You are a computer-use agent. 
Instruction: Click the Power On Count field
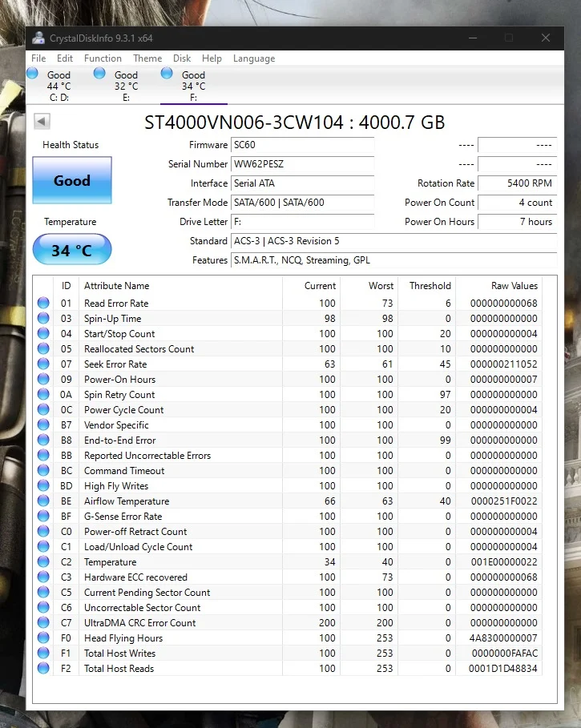pos(517,203)
